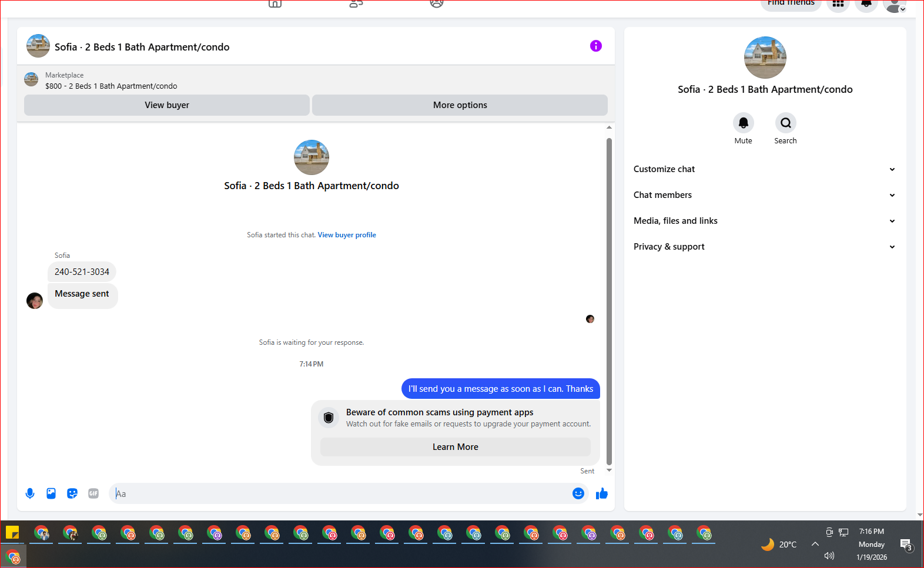Image resolution: width=924 pixels, height=568 pixels.
Task: Open volume control in system tray
Action: pos(829,556)
